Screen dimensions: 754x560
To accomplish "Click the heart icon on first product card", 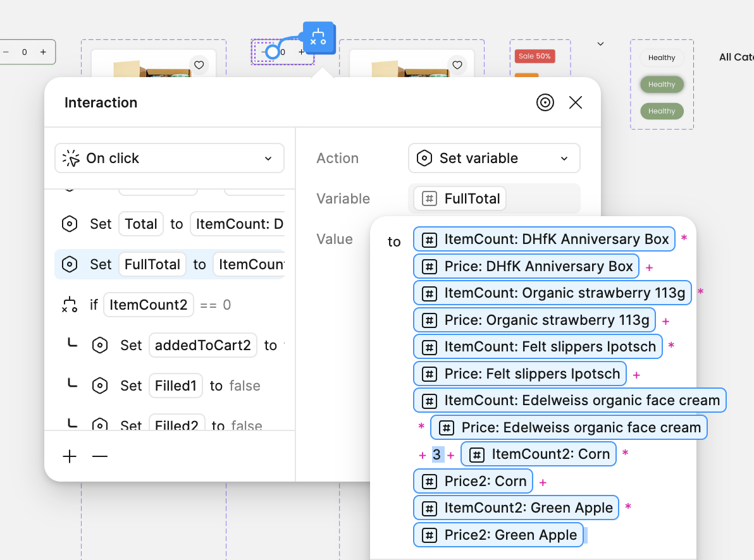I will [x=199, y=65].
